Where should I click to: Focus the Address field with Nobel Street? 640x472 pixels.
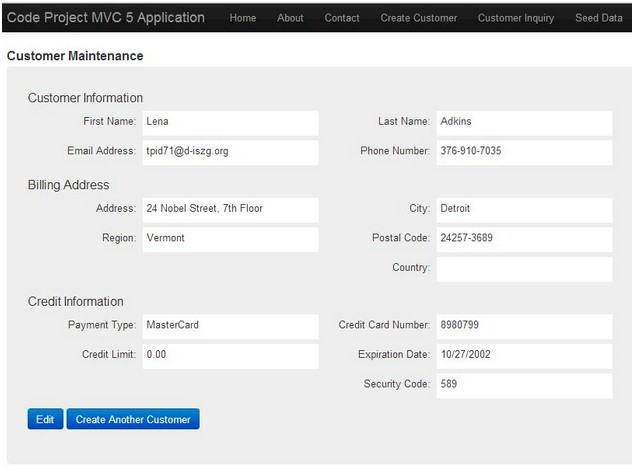tap(231, 210)
